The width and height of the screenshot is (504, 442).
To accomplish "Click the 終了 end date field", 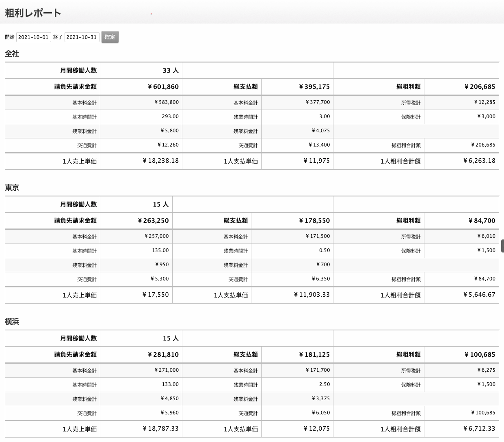I will 82,37.
